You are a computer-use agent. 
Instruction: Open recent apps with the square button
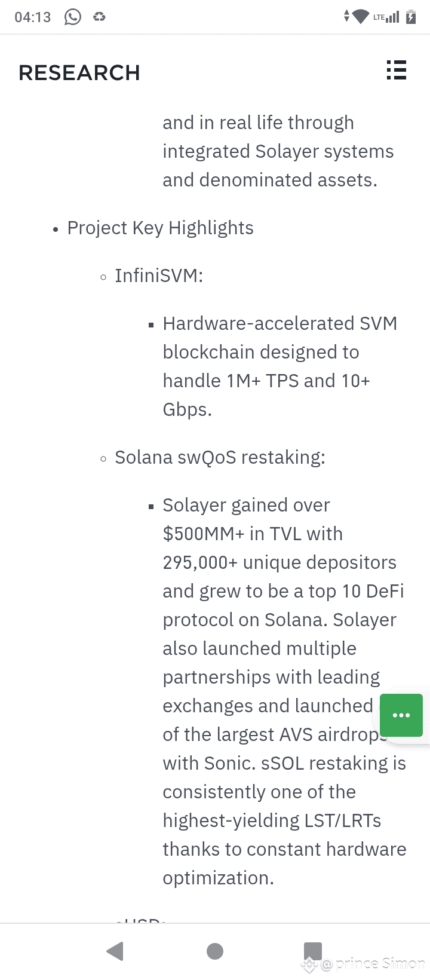313,951
